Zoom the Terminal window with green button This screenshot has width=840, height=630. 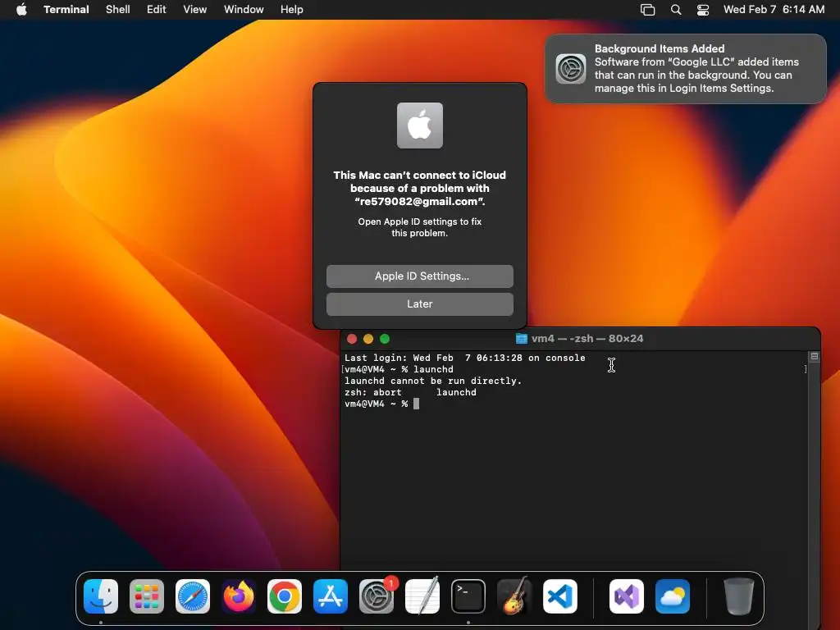(385, 339)
